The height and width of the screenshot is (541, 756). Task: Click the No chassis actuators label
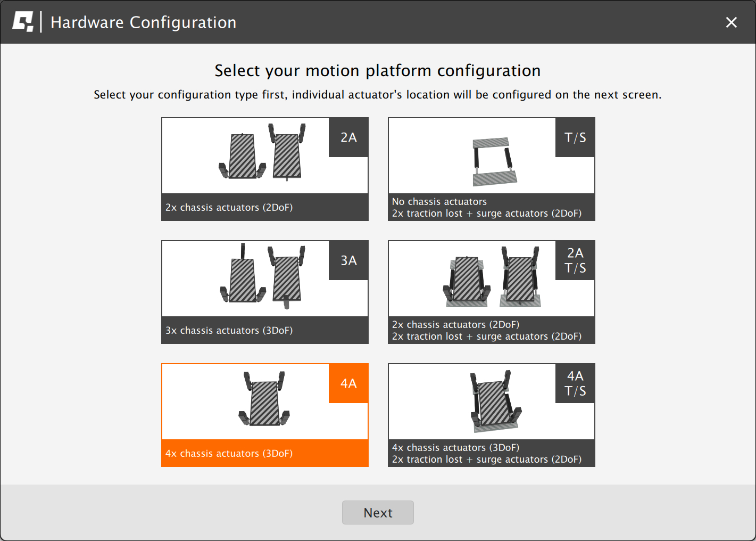(x=439, y=201)
